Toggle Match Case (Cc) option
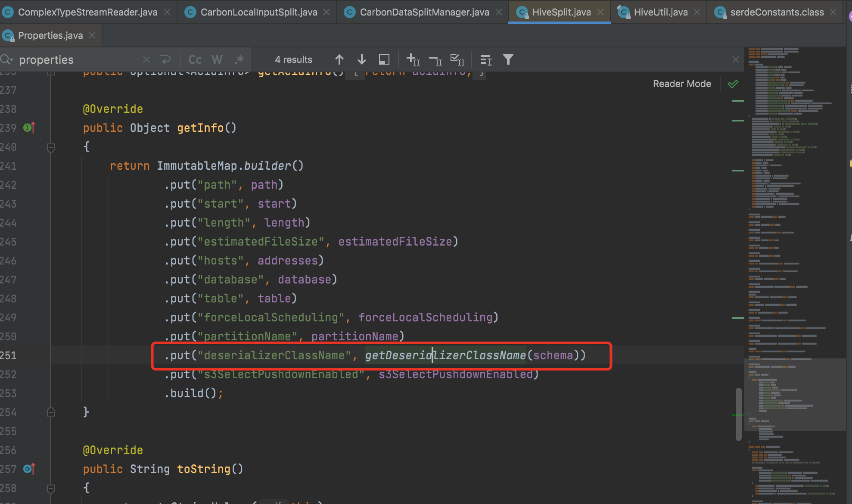852x504 pixels. [x=195, y=59]
